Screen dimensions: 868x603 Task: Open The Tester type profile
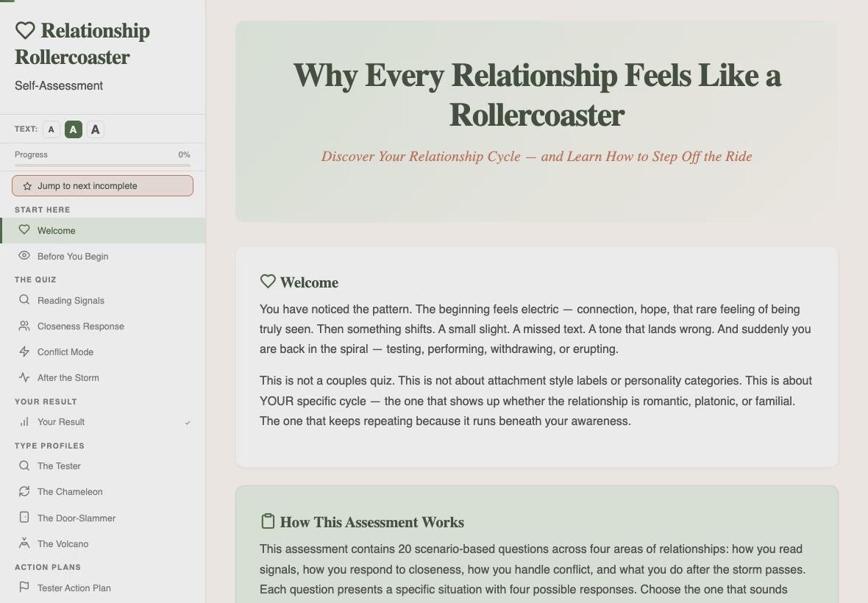pyautogui.click(x=102, y=465)
